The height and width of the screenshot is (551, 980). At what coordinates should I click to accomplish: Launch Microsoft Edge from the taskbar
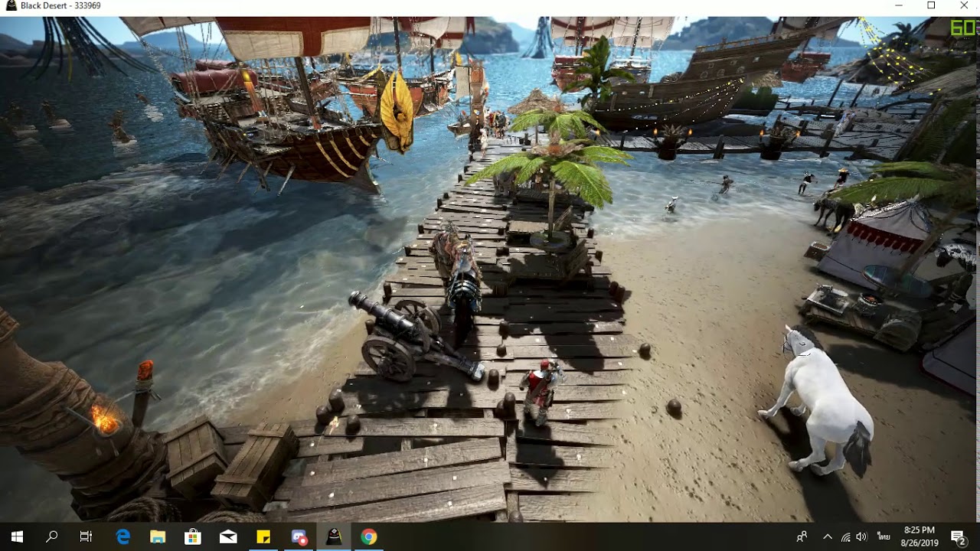click(122, 536)
